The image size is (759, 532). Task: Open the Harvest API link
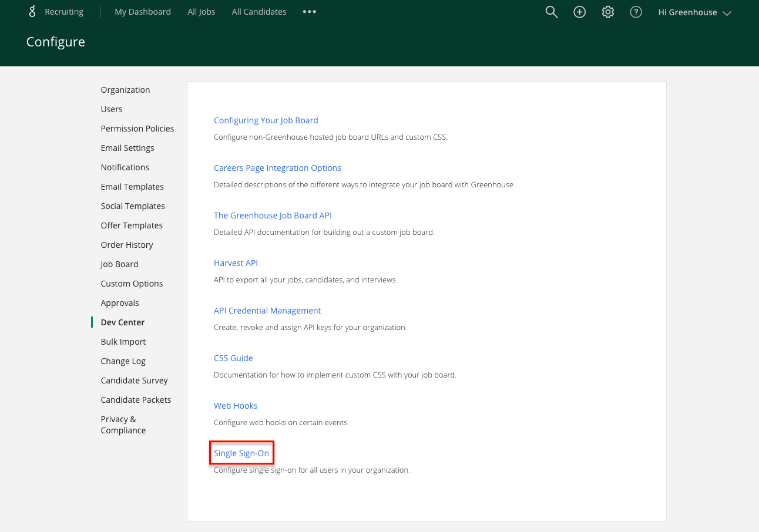click(236, 263)
